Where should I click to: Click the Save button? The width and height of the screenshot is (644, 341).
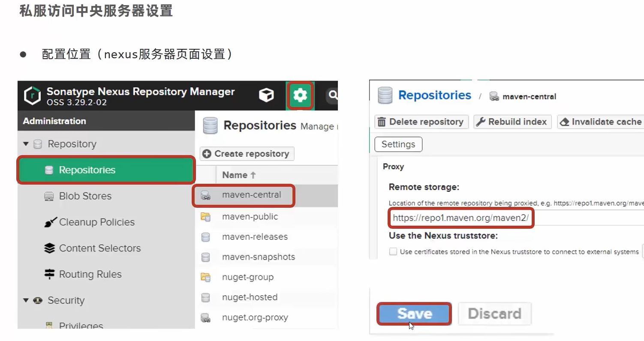(414, 314)
